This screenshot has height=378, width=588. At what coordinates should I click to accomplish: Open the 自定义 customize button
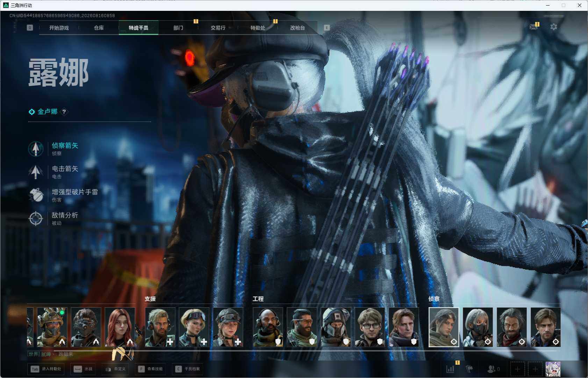coord(115,369)
